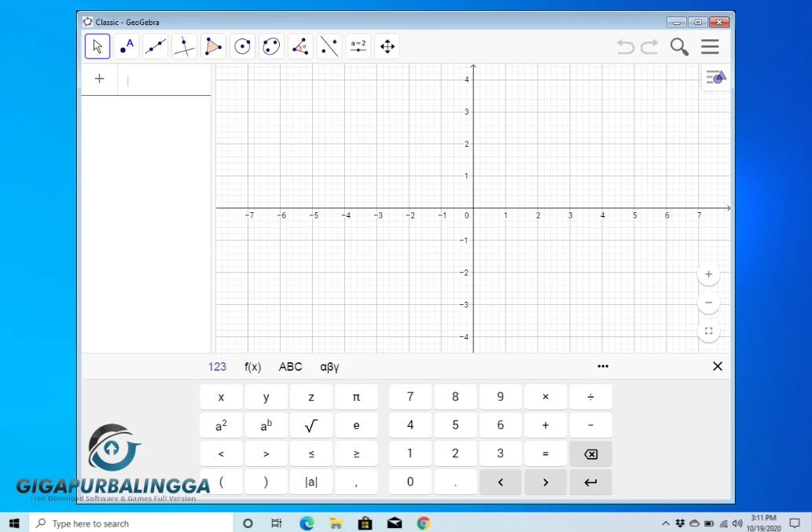Switch keyboard to f(x) tab
This screenshot has width=812, height=532.
252,366
